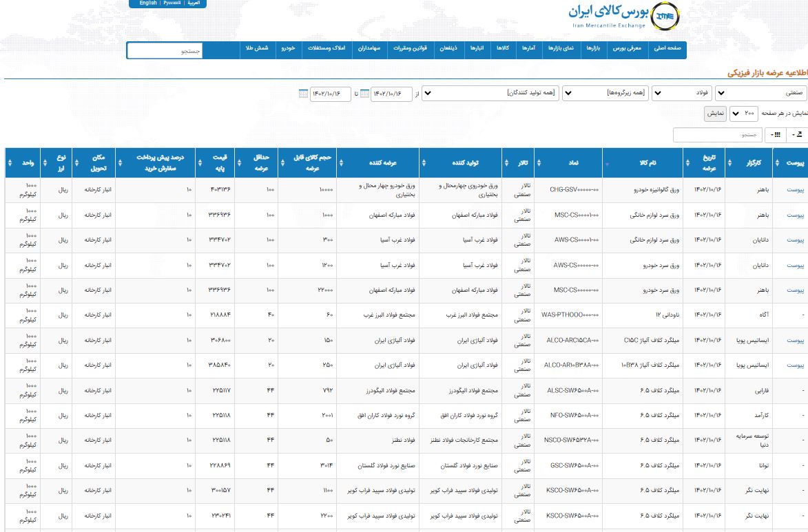This screenshot has height=532, width=808.
Task: Click the sort arrows on the تالار header
Action: pos(506,163)
